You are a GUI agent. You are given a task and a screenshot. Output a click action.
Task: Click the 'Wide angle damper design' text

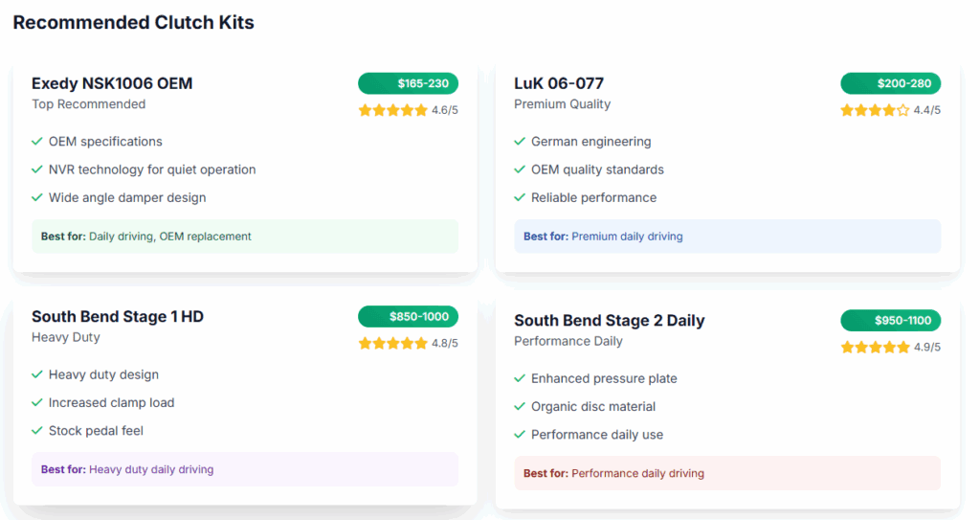[127, 197]
